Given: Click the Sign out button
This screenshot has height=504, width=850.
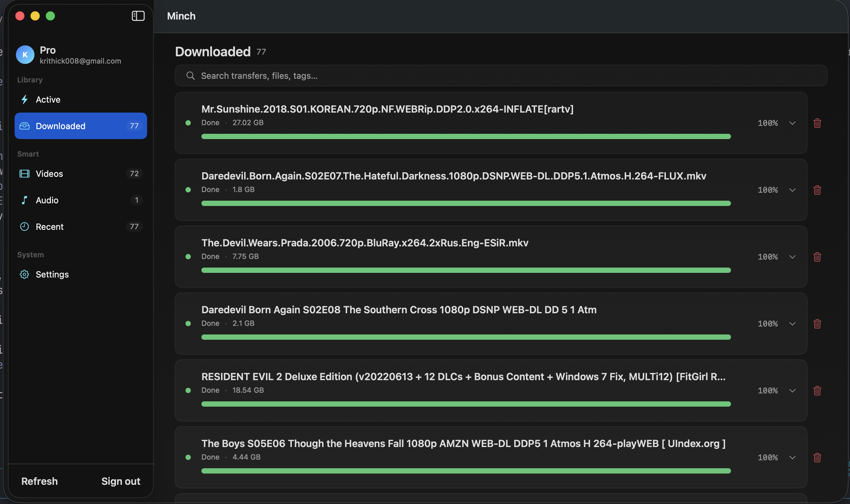Looking at the screenshot, I should (x=121, y=481).
